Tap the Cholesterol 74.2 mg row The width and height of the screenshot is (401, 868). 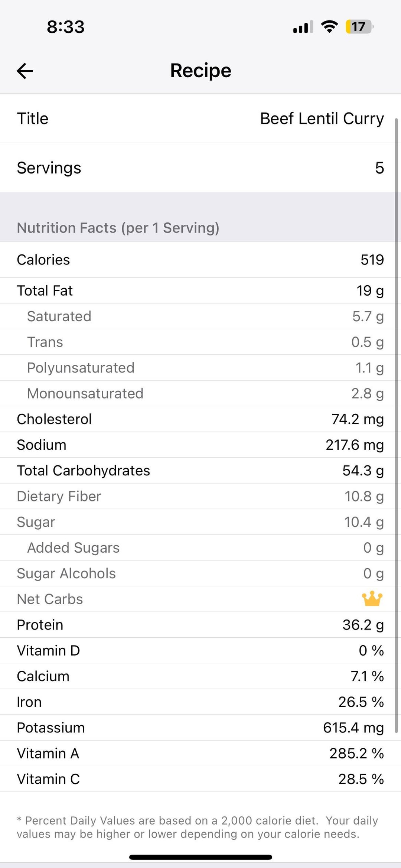pyautogui.click(x=200, y=419)
